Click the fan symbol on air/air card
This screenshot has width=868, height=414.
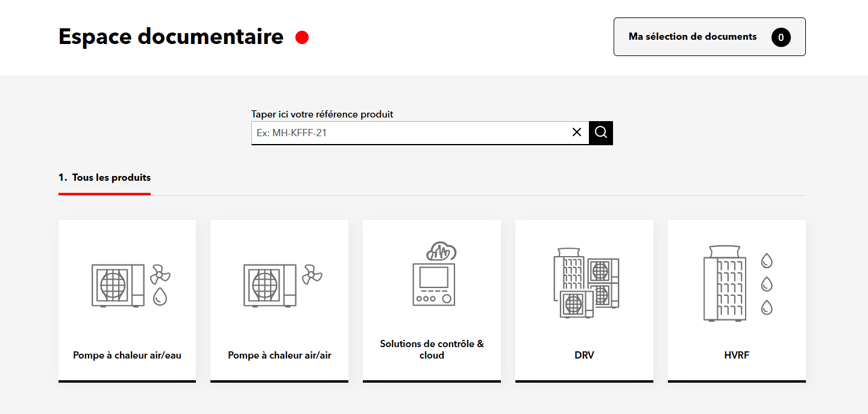click(x=312, y=274)
